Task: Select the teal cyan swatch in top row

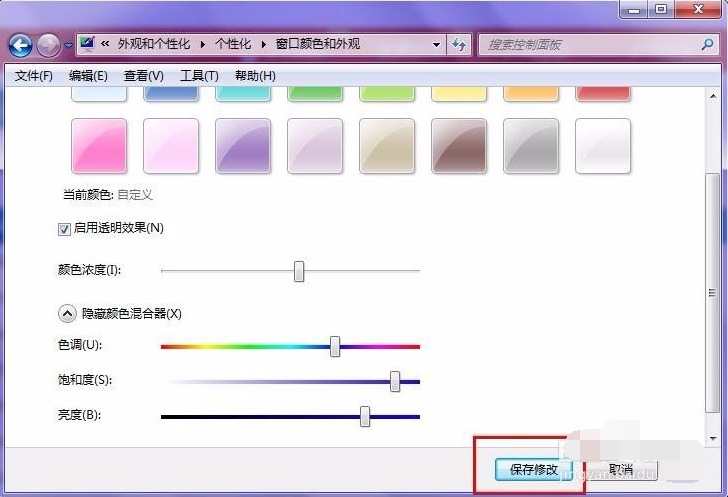Action: tap(243, 94)
